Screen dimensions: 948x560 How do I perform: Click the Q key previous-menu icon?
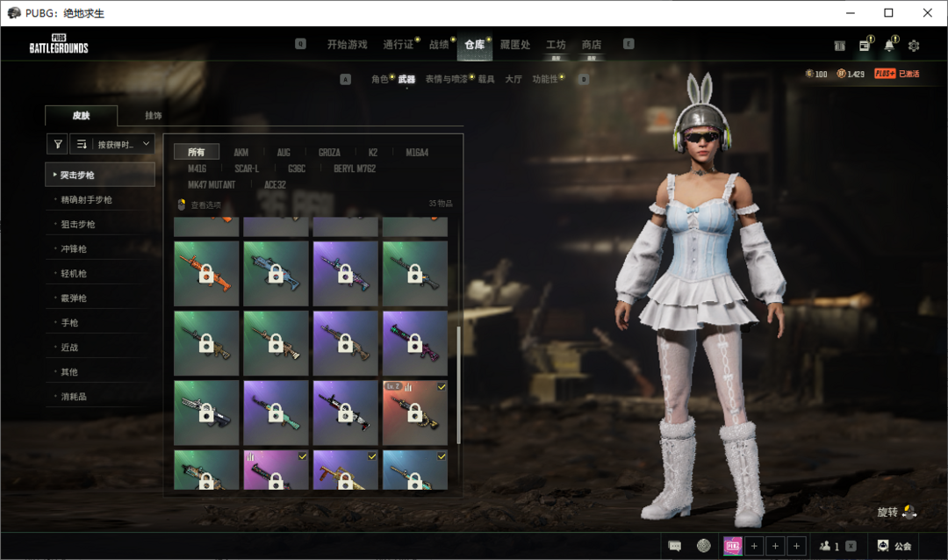tap(300, 44)
